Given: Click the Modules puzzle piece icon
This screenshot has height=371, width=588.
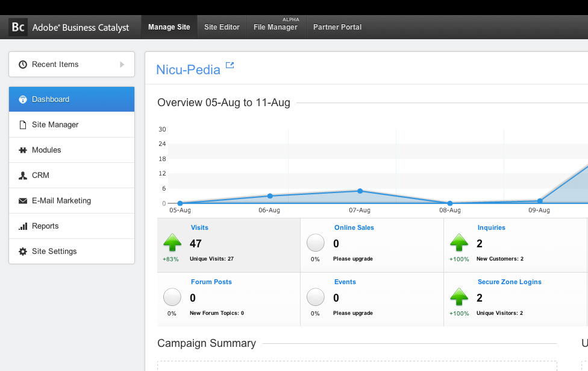Looking at the screenshot, I should pos(23,150).
